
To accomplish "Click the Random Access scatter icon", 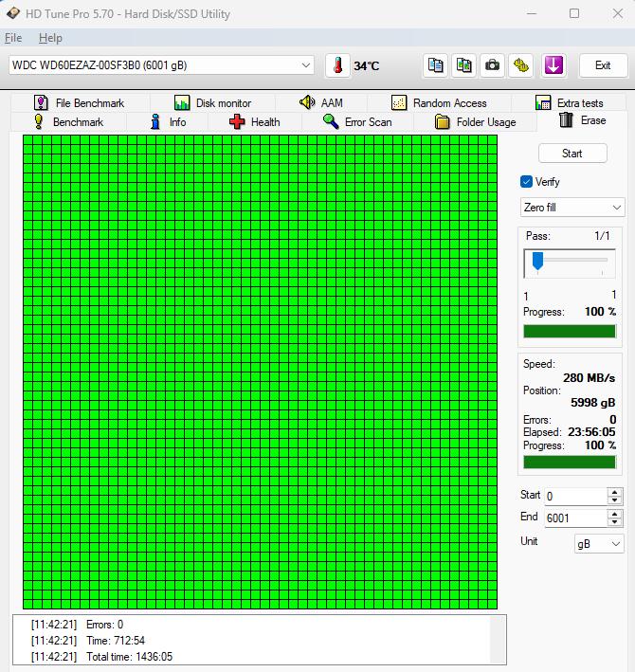I will coord(399,103).
